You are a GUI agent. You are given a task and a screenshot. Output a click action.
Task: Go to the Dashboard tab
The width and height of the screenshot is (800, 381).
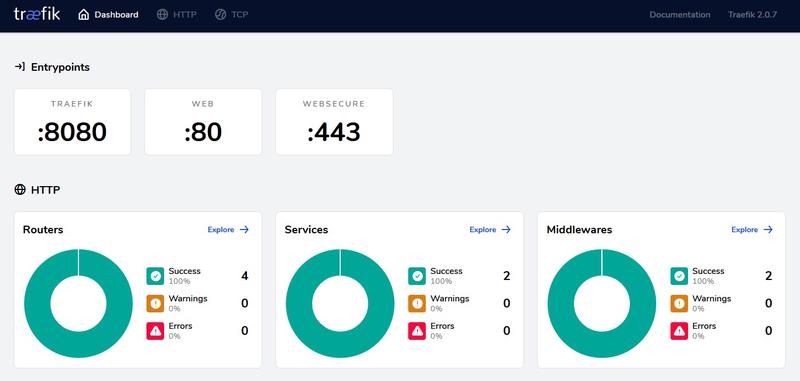108,15
